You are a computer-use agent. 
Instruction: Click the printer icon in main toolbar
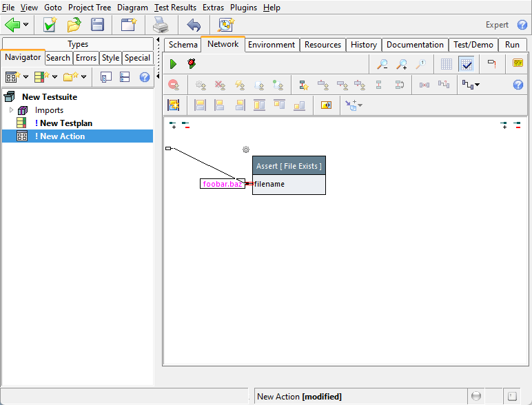[x=160, y=25]
